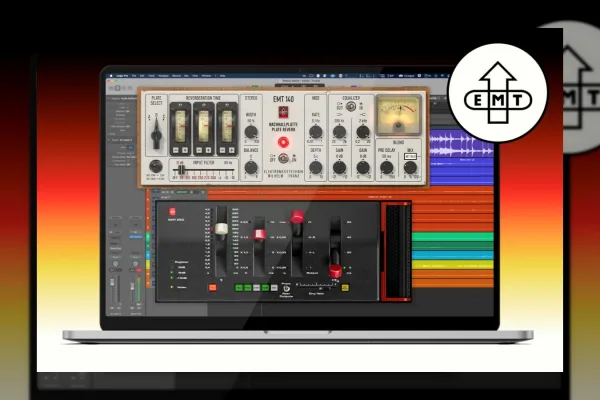600x400 pixels.
Task: Click the green track region
Action: (x=453, y=236)
